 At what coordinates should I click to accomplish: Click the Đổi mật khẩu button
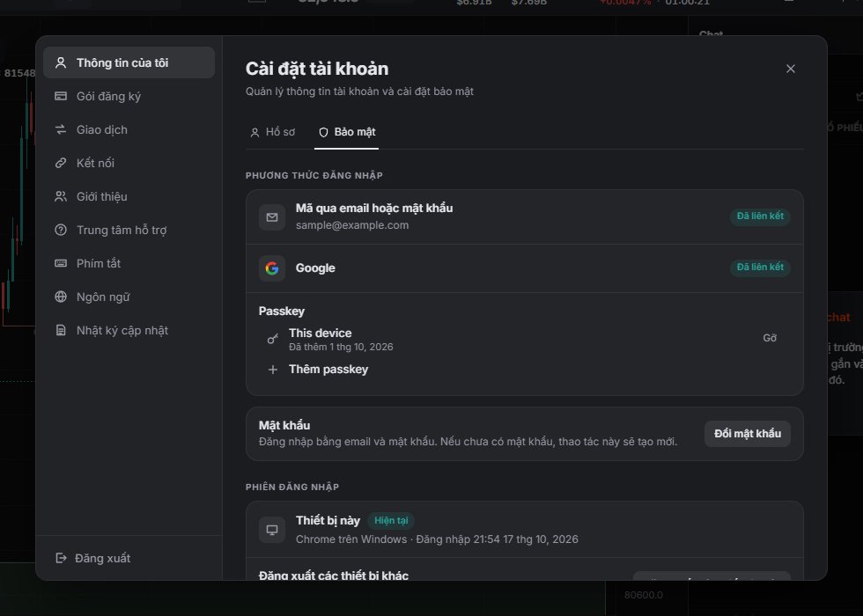pyautogui.click(x=748, y=434)
